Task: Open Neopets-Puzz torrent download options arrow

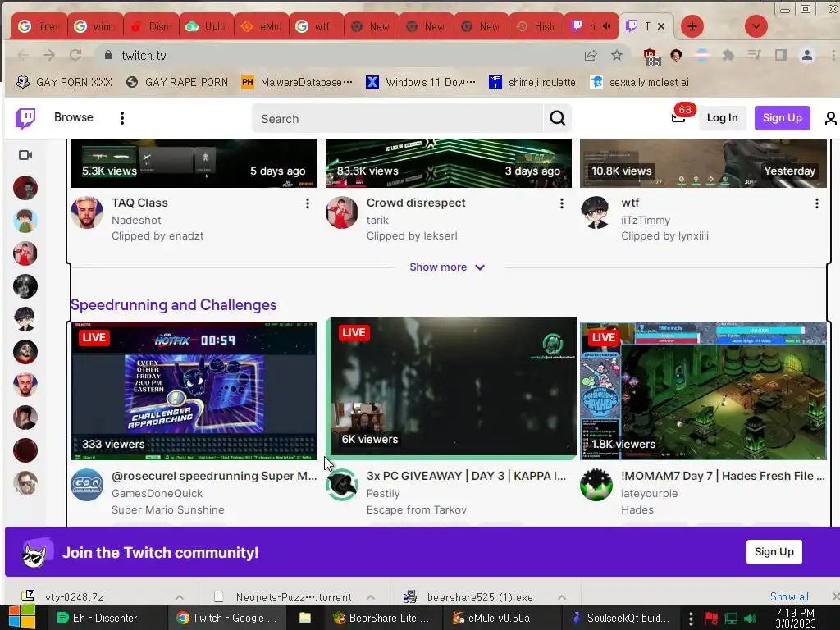Action: [x=371, y=597]
